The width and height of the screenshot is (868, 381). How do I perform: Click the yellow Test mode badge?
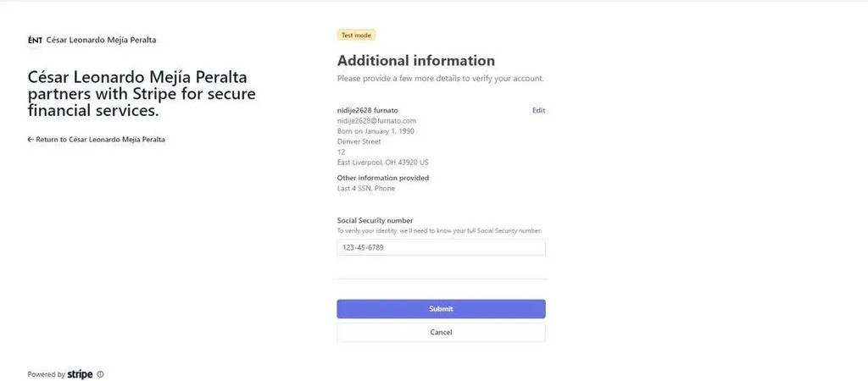pos(356,36)
